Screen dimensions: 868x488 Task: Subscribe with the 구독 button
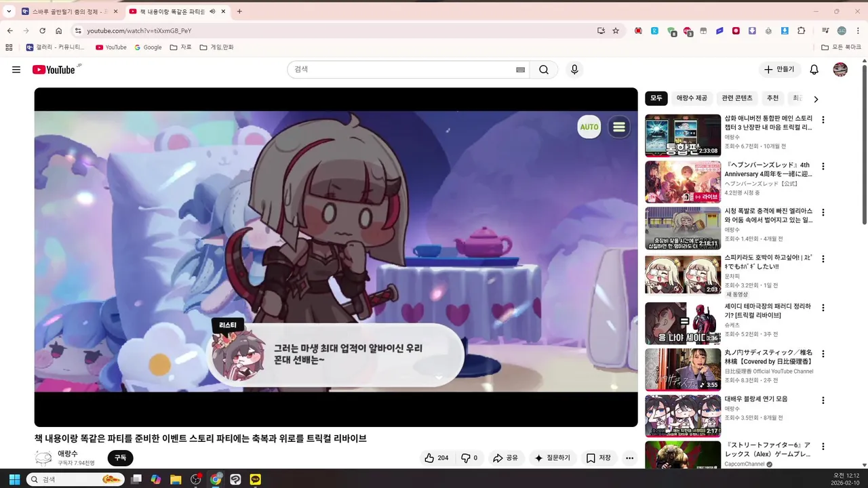click(x=120, y=458)
